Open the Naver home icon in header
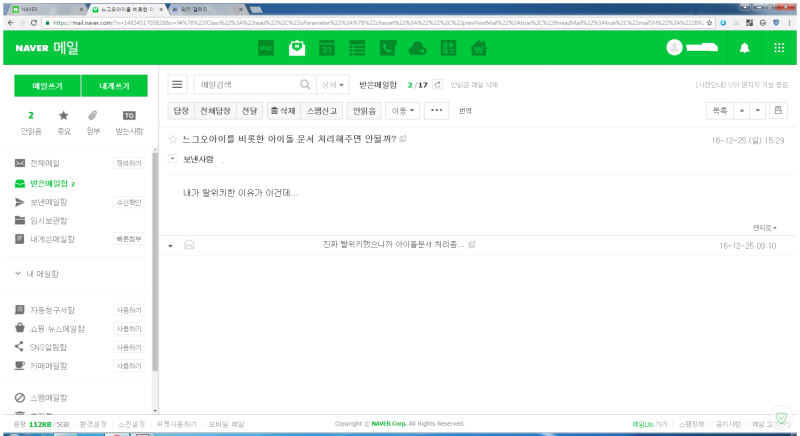The image size is (800, 436). [266, 48]
